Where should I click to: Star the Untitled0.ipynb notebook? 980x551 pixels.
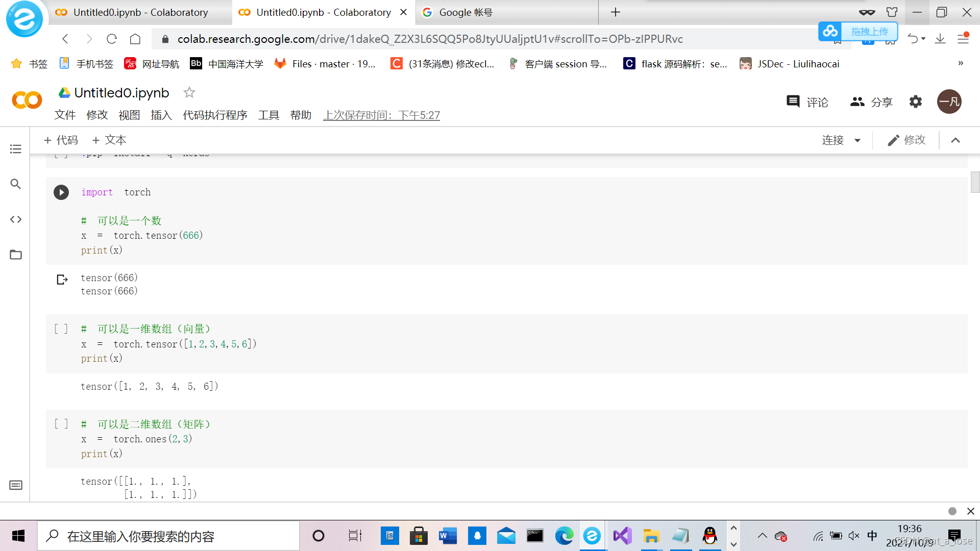pos(189,92)
